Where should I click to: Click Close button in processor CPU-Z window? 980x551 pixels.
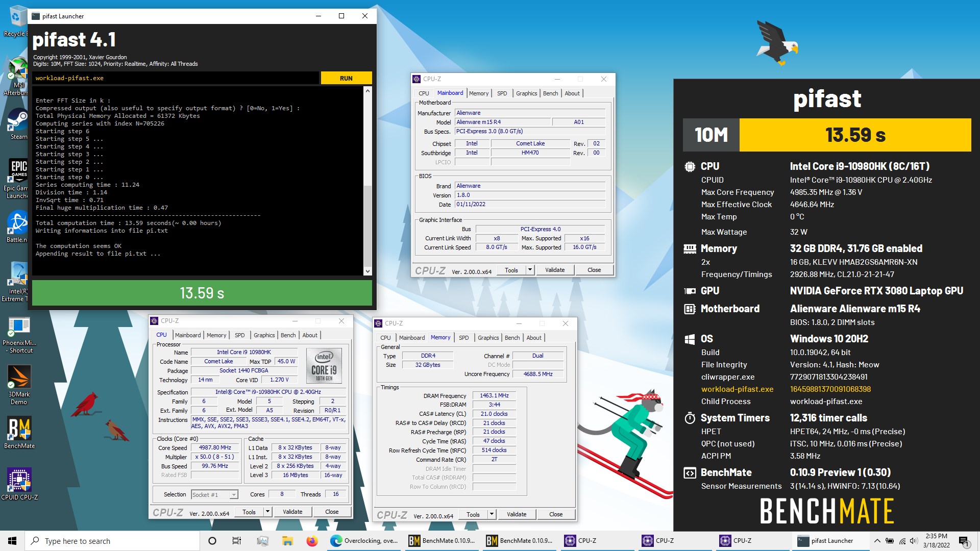tap(332, 512)
